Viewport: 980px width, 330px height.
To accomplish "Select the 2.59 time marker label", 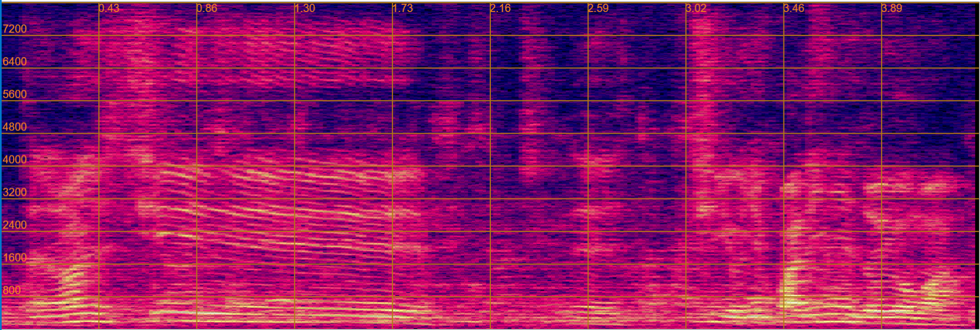I will click(598, 8).
